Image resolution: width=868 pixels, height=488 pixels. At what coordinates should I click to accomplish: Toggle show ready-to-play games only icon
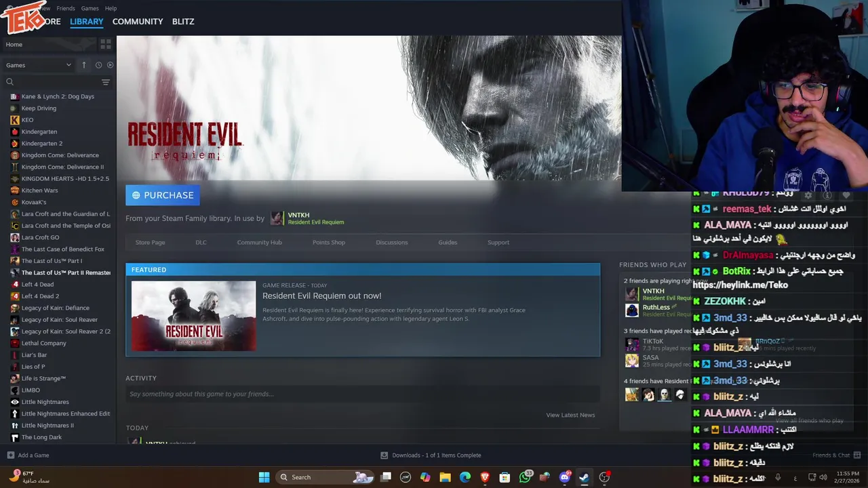[x=110, y=65]
